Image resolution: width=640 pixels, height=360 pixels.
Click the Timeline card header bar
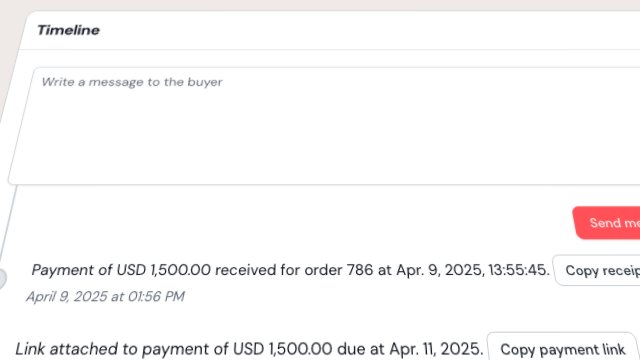point(331,31)
